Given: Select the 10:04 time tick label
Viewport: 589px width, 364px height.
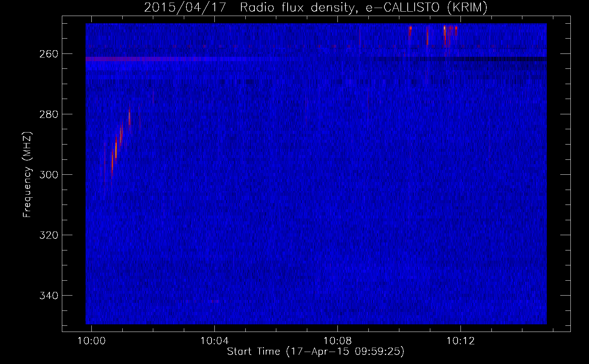Looking at the screenshot, I should (214, 341).
